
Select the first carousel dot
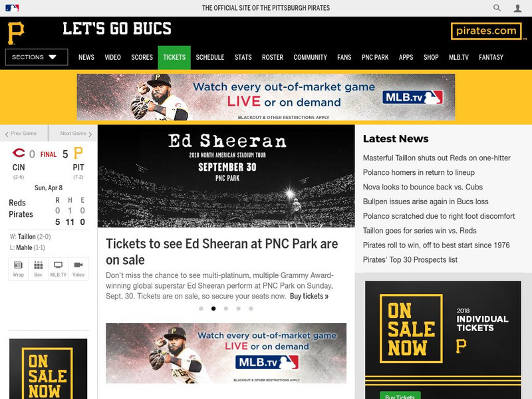click(201, 309)
